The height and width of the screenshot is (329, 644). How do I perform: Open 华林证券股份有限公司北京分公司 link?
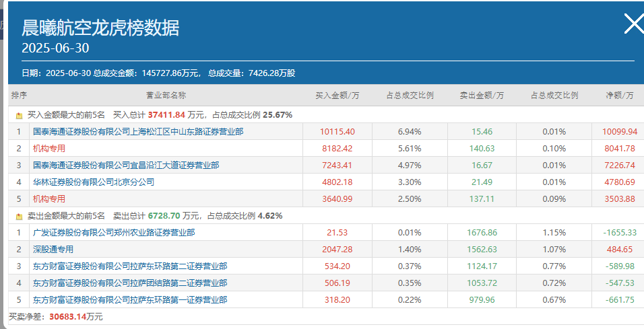point(94,182)
